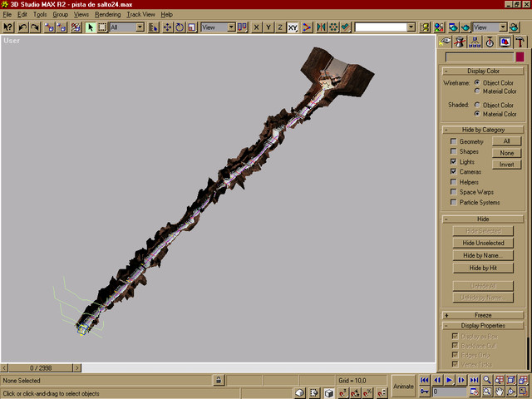The image size is (532, 399).
Task: Restrict transform to Y axis
Action: pos(268,27)
